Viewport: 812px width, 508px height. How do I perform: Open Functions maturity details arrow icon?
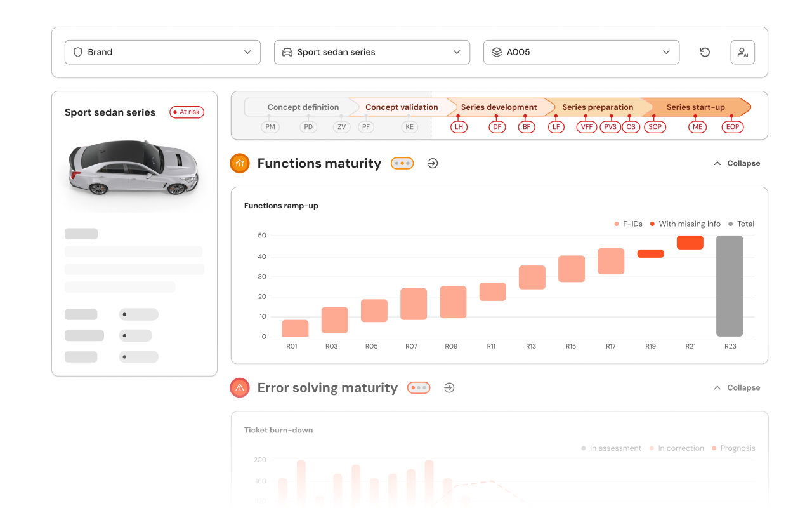433,163
